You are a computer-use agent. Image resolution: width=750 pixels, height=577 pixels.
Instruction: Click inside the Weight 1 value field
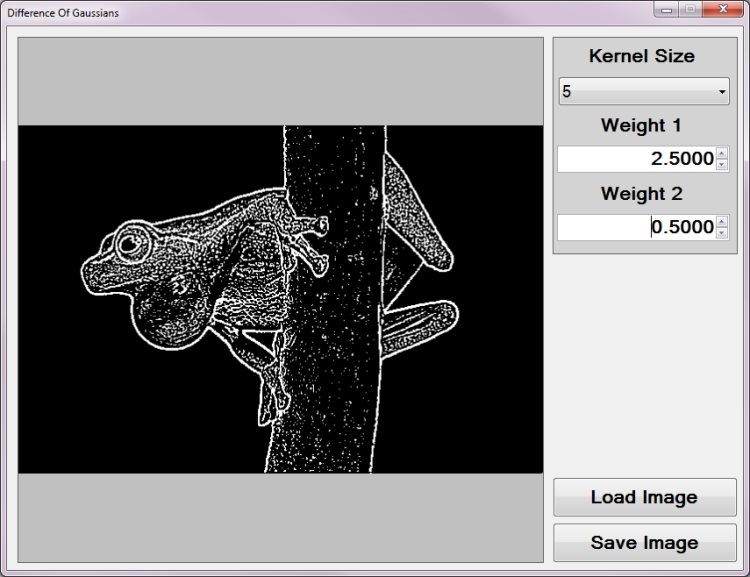coord(635,159)
